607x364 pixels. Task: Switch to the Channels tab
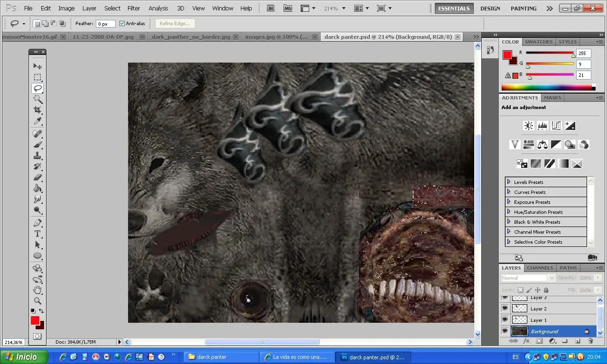(x=540, y=268)
